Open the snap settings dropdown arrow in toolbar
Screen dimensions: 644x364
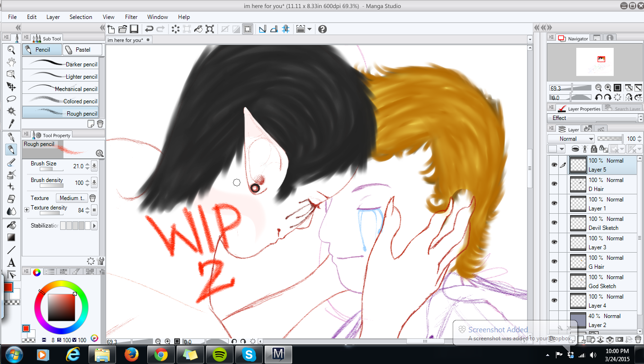click(309, 29)
